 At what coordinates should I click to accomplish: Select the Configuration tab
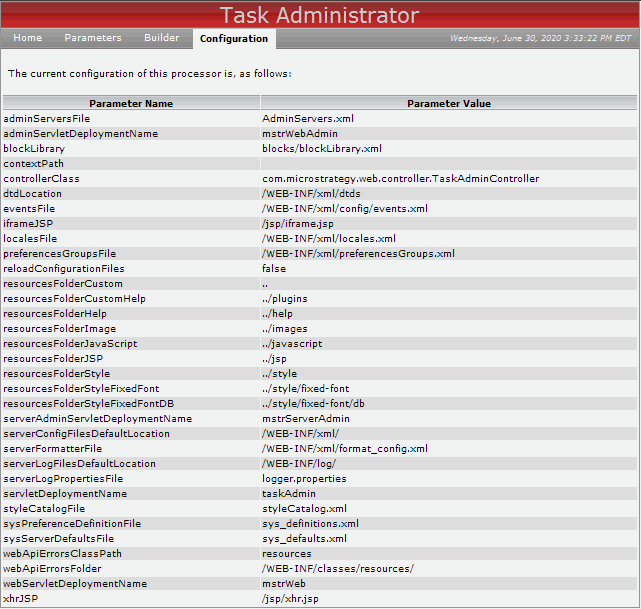[x=234, y=39]
